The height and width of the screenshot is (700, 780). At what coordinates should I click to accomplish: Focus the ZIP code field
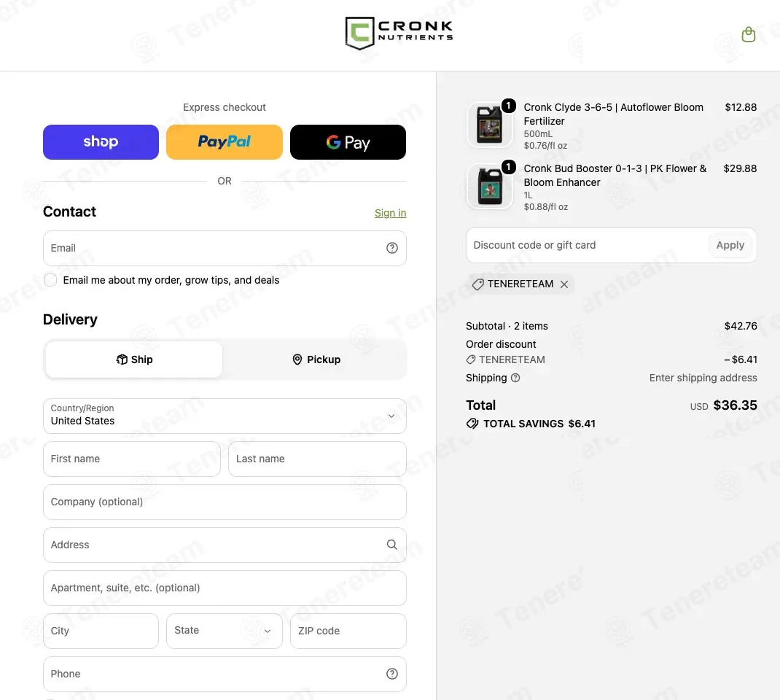pos(348,631)
